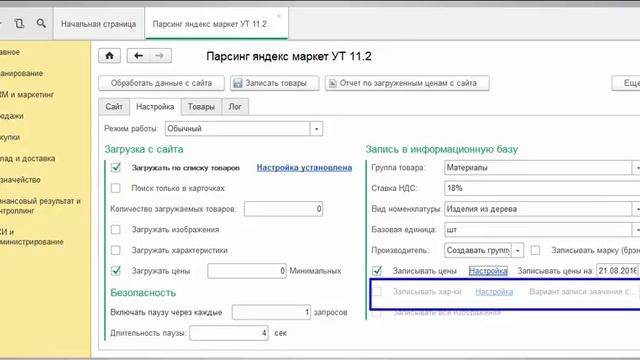Open Настройка link for Записывать хар-ки
The image size is (640, 360).
point(494,291)
